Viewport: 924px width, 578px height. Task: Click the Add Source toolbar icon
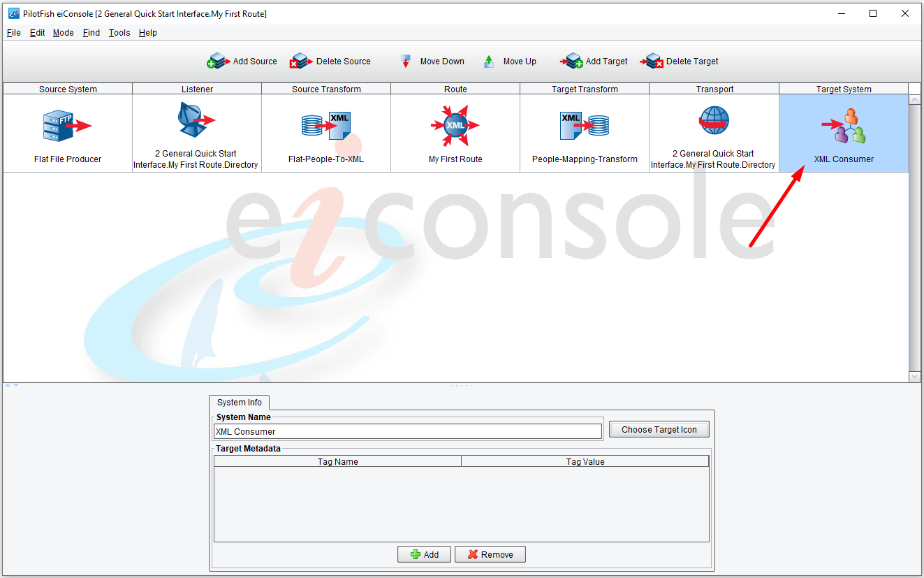tap(219, 62)
